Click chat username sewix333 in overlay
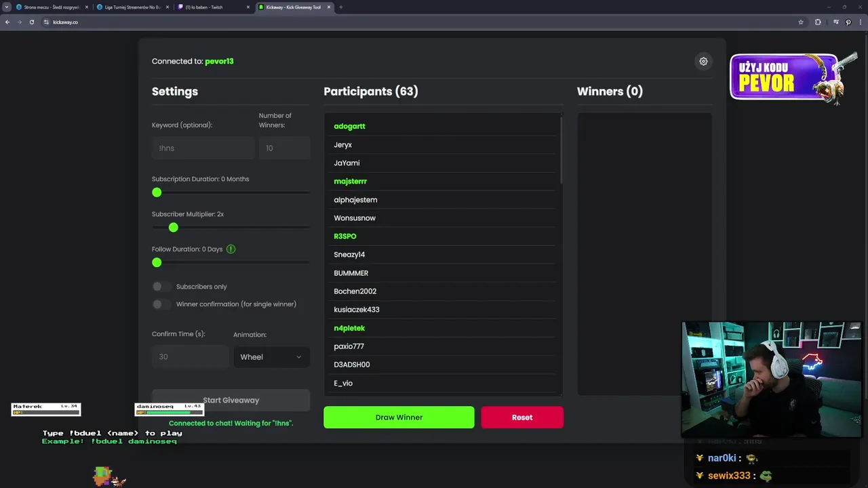868x488 pixels. (729, 476)
